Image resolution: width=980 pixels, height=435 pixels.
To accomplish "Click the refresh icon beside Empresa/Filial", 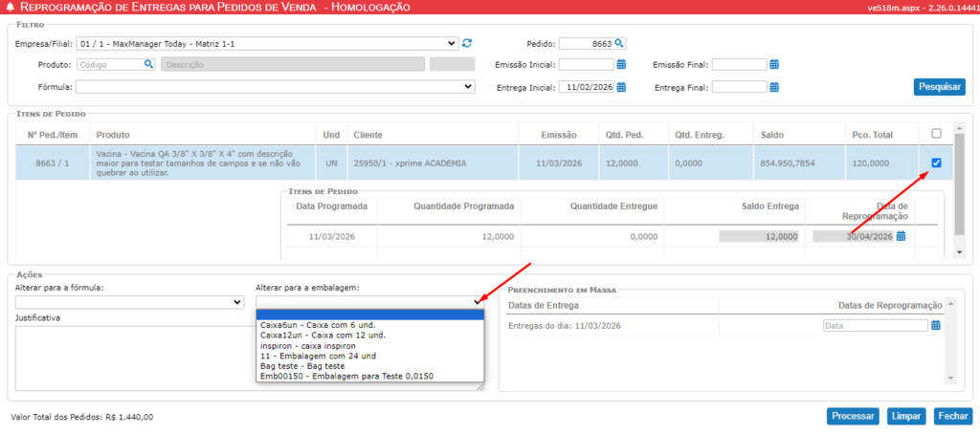I will pyautogui.click(x=467, y=43).
